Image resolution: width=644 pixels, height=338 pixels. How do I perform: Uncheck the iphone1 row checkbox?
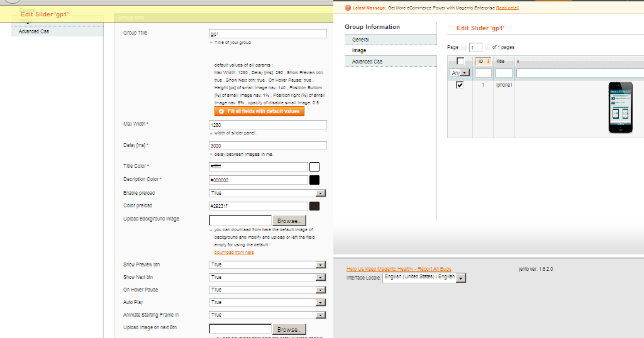pyautogui.click(x=460, y=85)
